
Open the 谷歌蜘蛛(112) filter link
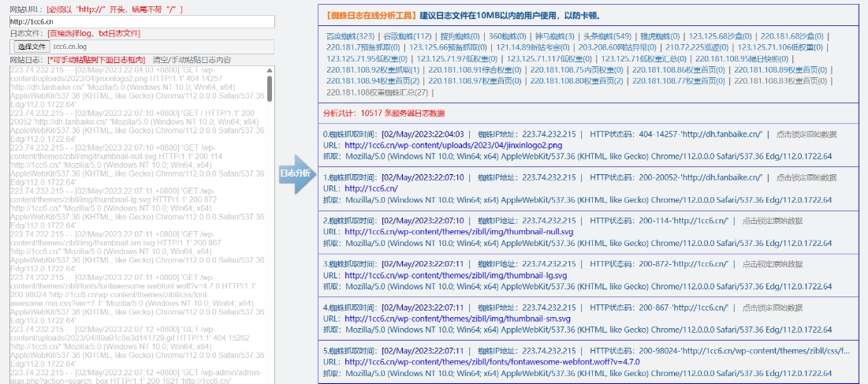point(408,36)
